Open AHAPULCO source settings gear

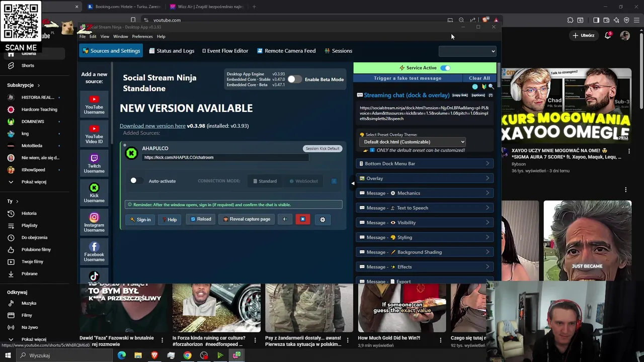[x=323, y=219]
